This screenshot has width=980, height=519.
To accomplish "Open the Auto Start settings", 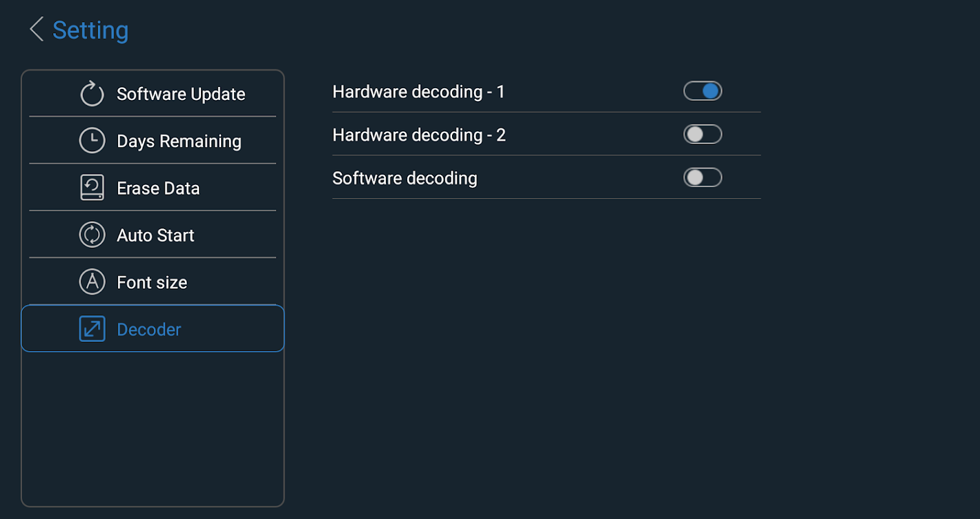I will (x=155, y=235).
